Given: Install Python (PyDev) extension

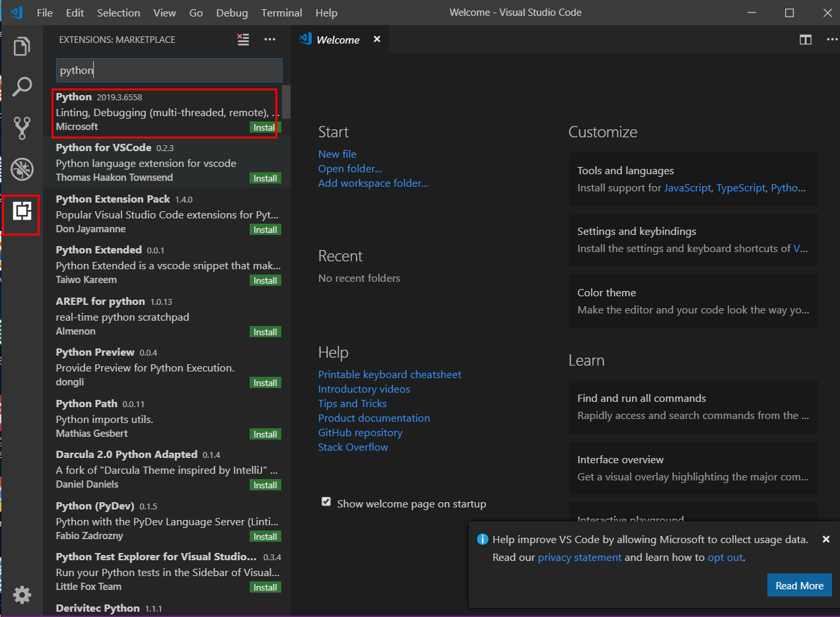Looking at the screenshot, I should [265, 536].
